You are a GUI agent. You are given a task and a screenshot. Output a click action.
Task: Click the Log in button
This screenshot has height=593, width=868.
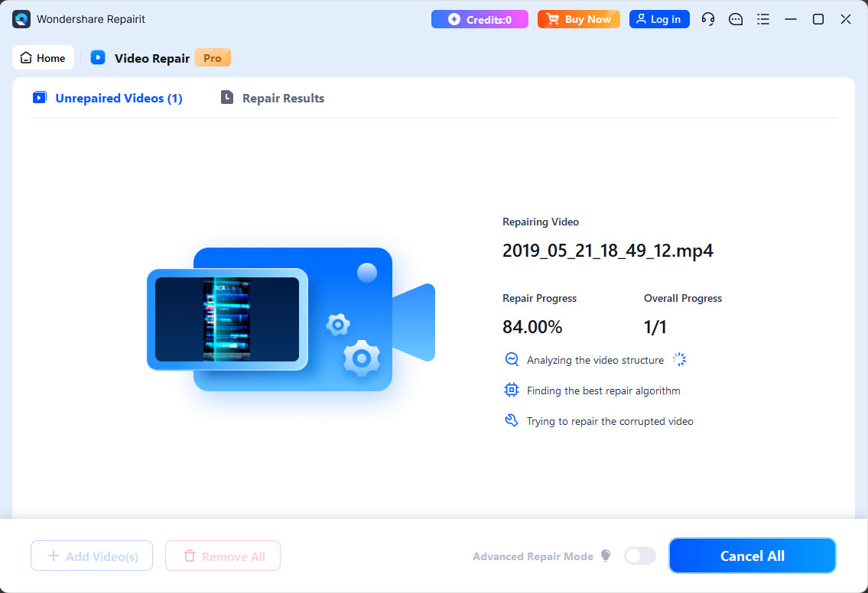[x=659, y=18]
